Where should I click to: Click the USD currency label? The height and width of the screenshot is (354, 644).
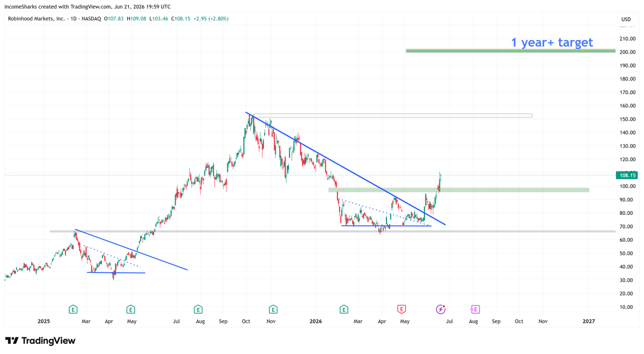coord(626,19)
